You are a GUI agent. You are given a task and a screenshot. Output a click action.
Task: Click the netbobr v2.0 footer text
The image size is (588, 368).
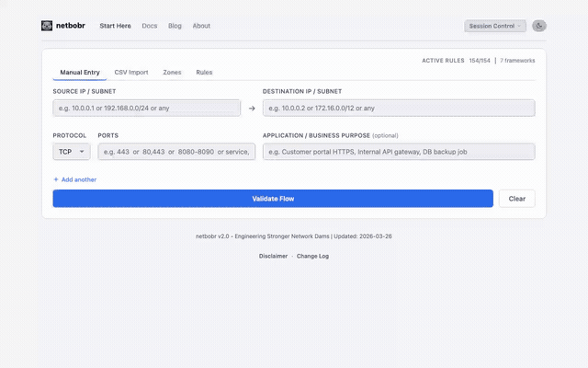point(294,236)
